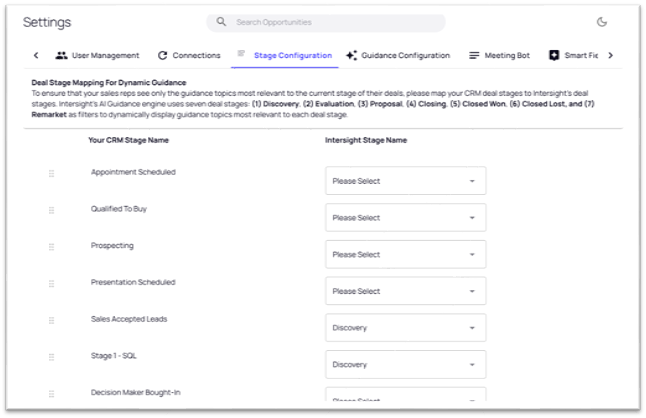The image size is (646, 418).
Task: Click the Stage Configuration tab icon
Action: coord(241,53)
